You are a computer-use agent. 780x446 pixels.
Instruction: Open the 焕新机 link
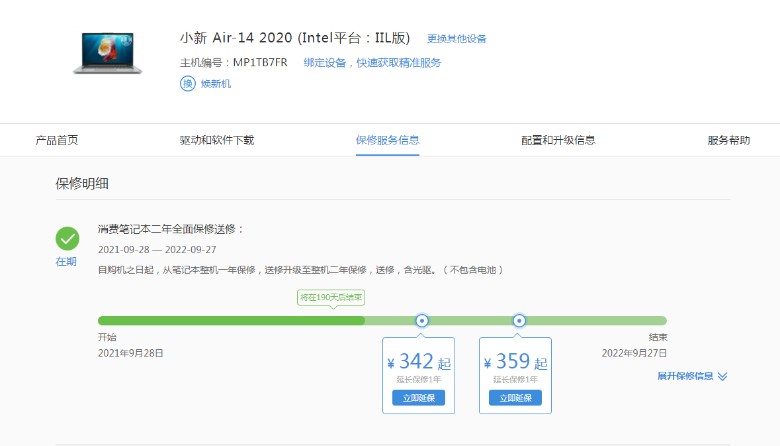(216, 84)
